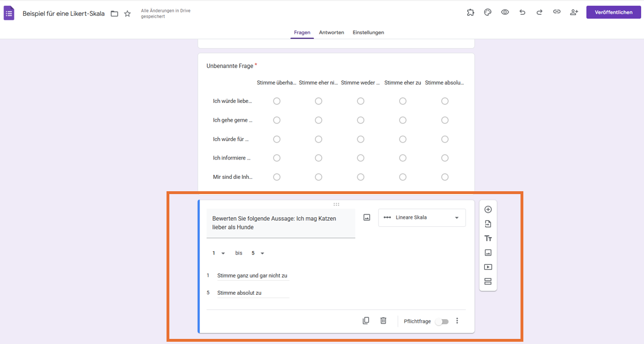Open the Google Forms home icon

(9, 13)
